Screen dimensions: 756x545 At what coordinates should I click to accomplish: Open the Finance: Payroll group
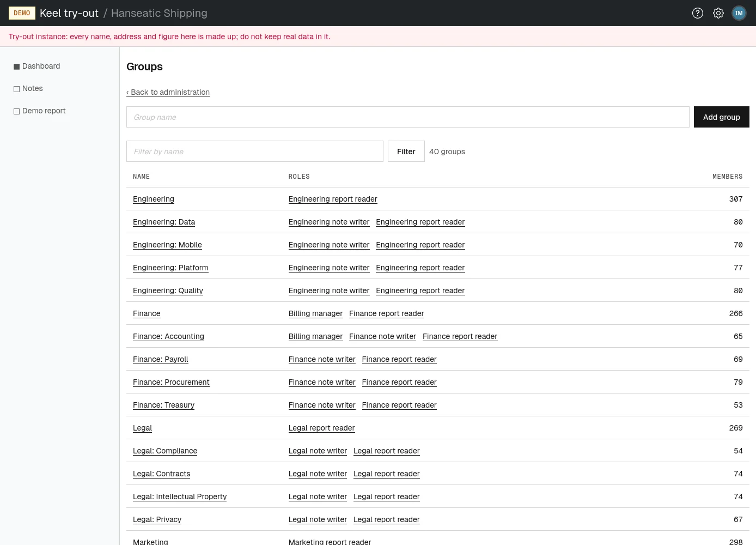coord(161,359)
